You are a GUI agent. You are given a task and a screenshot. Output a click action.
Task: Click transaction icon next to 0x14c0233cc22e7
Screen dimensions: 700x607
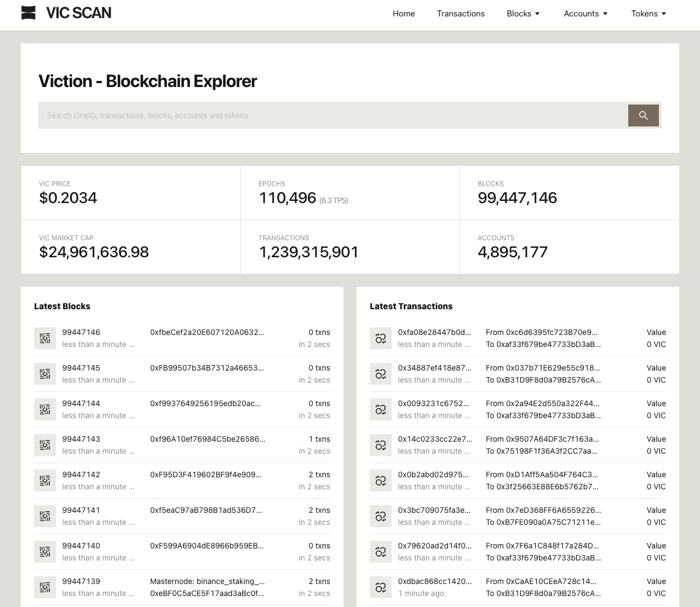pos(381,445)
